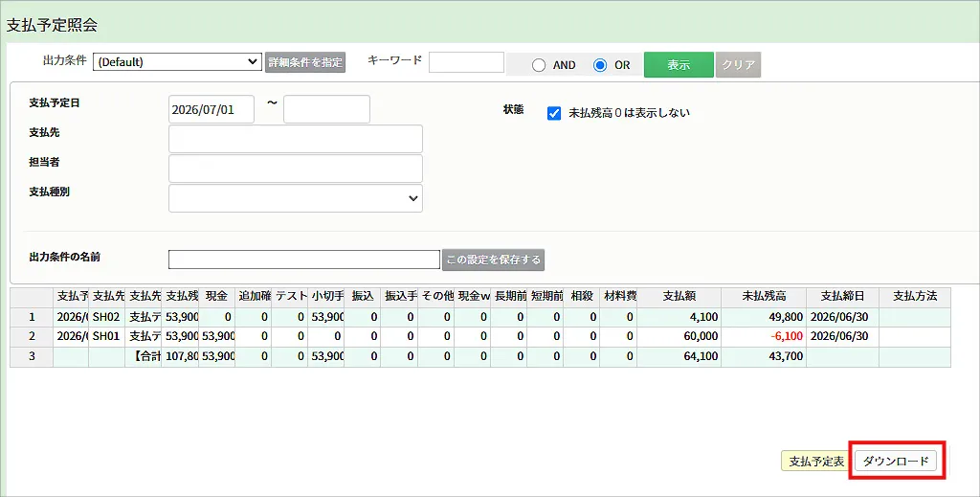Click the 支払予定日 start date field 2026/07/01
Image resolution: width=980 pixels, height=497 pixels.
[212, 109]
